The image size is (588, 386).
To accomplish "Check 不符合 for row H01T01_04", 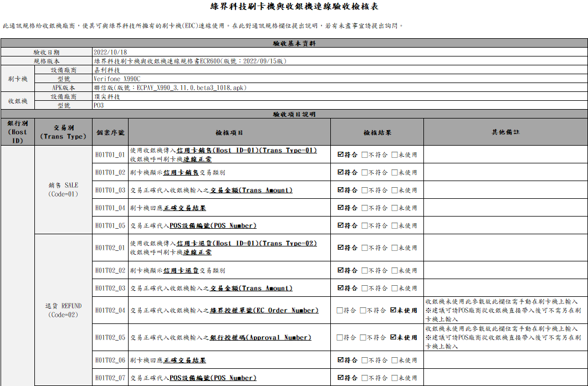I will (365, 208).
